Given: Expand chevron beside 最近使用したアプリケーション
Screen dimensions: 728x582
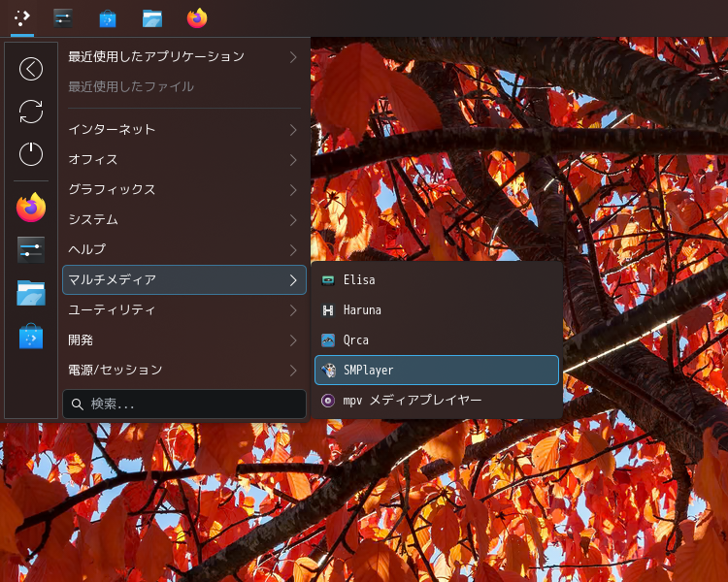Looking at the screenshot, I should (293, 57).
